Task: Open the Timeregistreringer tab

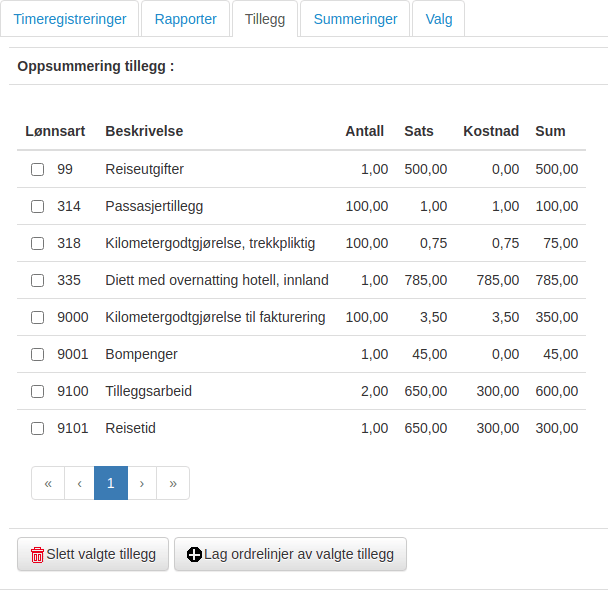Action: [70, 19]
